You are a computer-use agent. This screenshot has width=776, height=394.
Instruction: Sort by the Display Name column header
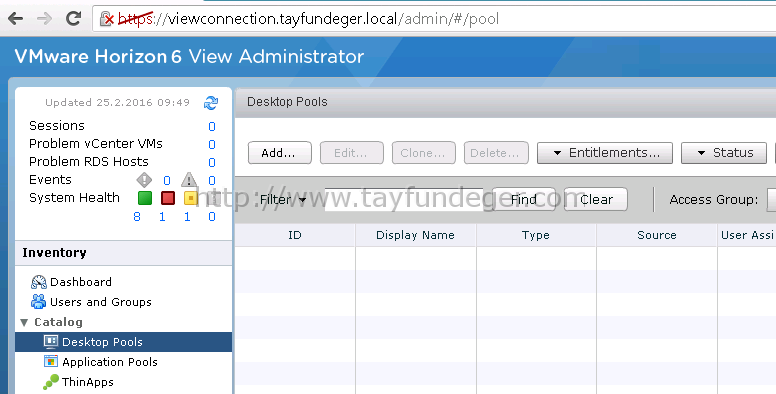(416, 235)
